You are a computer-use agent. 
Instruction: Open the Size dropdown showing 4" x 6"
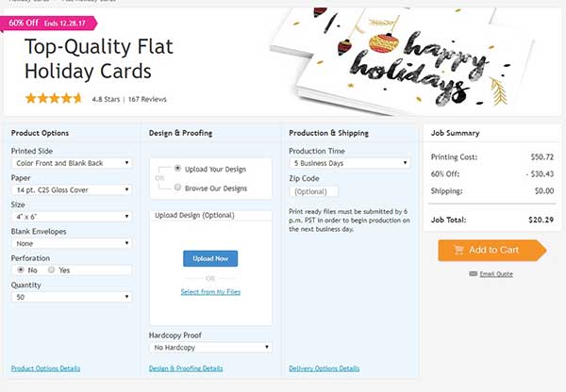pyautogui.click(x=72, y=217)
